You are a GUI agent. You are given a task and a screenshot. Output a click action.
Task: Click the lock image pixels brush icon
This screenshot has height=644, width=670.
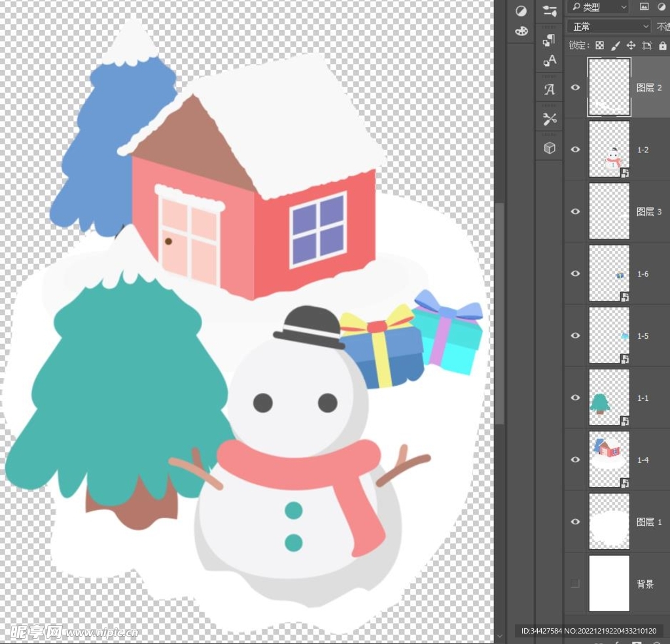click(615, 46)
